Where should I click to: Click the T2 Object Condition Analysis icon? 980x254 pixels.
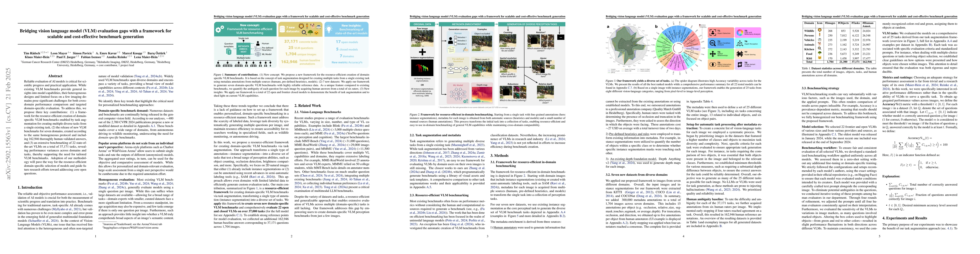(x=713, y=43)
